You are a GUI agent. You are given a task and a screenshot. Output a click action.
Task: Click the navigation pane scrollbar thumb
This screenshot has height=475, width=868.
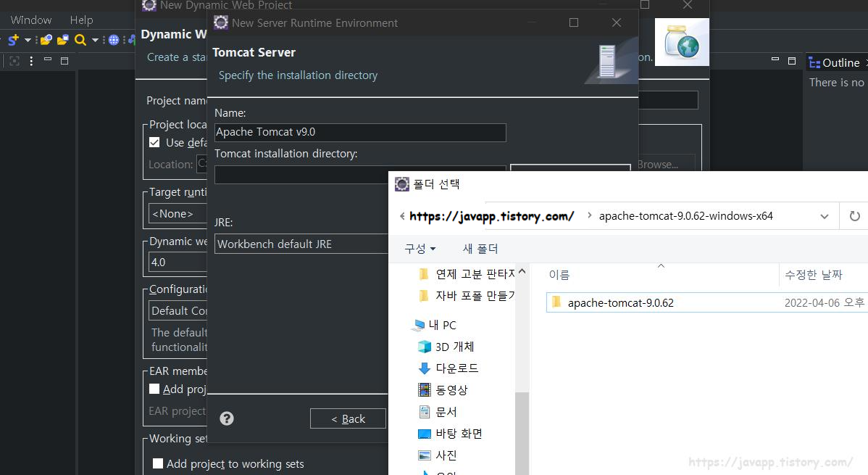click(522, 434)
